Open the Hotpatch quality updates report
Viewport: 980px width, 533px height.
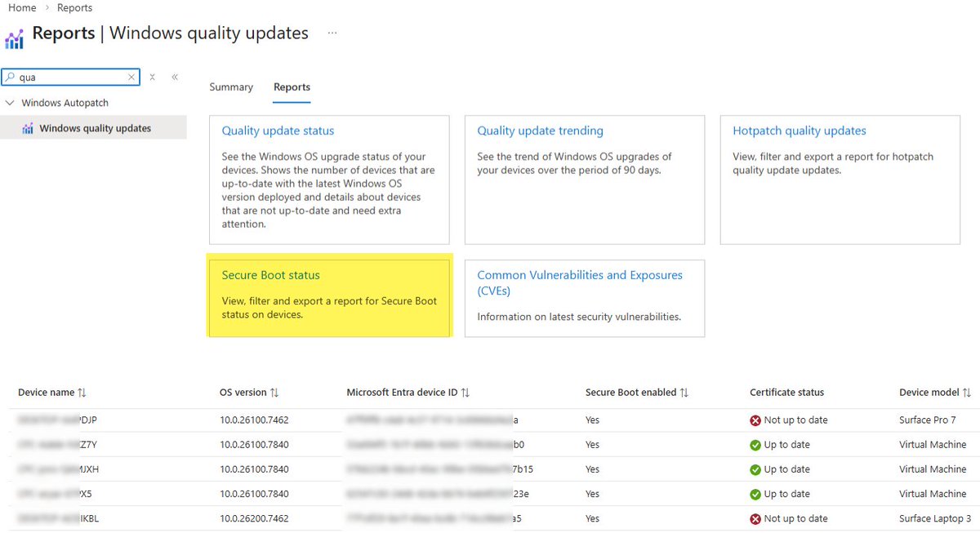point(800,131)
